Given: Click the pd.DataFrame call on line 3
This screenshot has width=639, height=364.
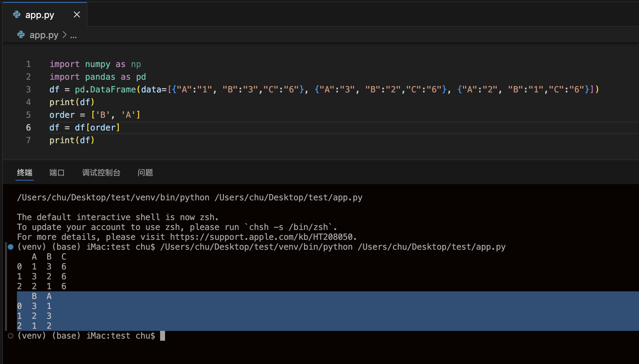Looking at the screenshot, I should 105,90.
